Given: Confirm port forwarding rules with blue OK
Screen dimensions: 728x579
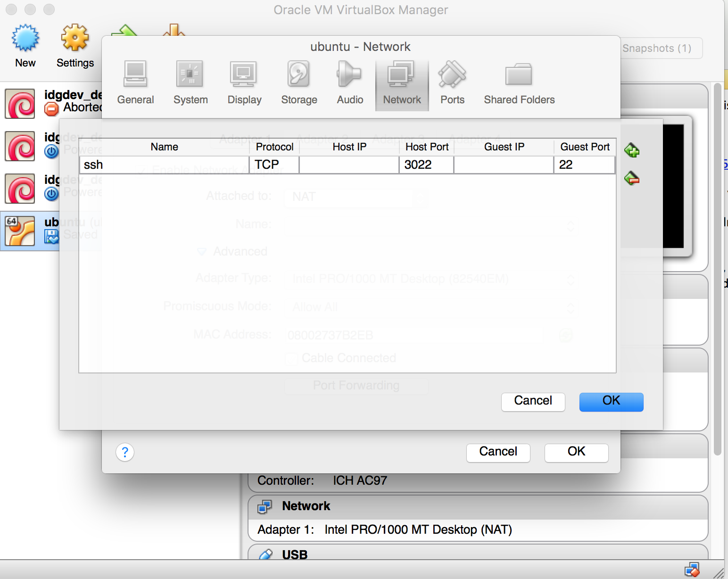Looking at the screenshot, I should point(611,402).
